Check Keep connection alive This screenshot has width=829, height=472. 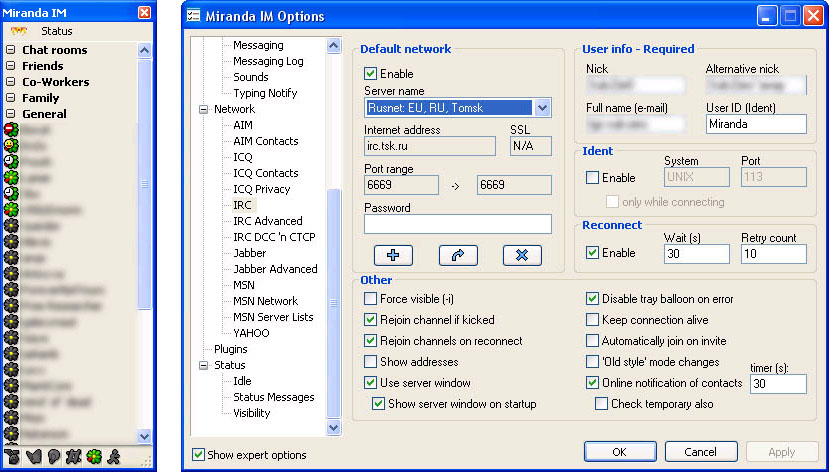click(592, 320)
